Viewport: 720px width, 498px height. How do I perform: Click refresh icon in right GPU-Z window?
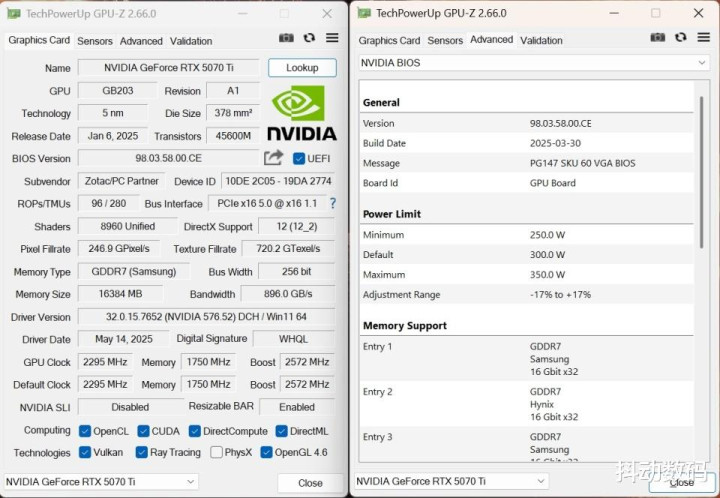click(681, 37)
